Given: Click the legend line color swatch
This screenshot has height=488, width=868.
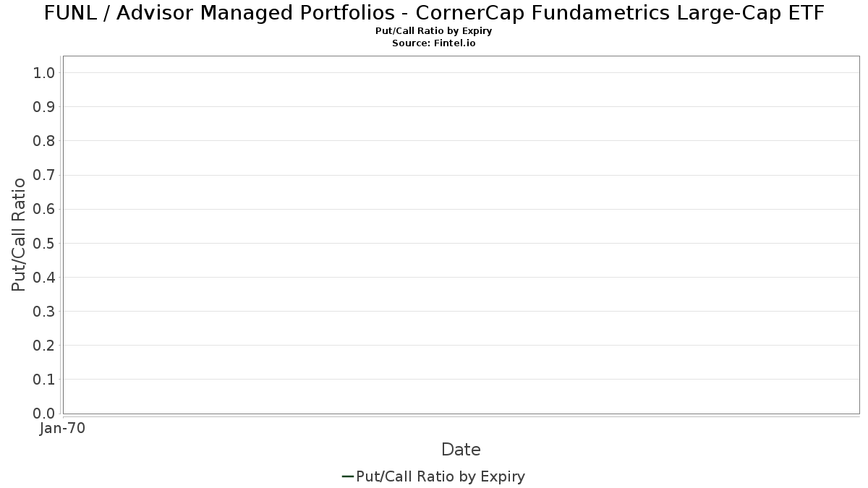Looking at the screenshot, I should tap(347, 476).
